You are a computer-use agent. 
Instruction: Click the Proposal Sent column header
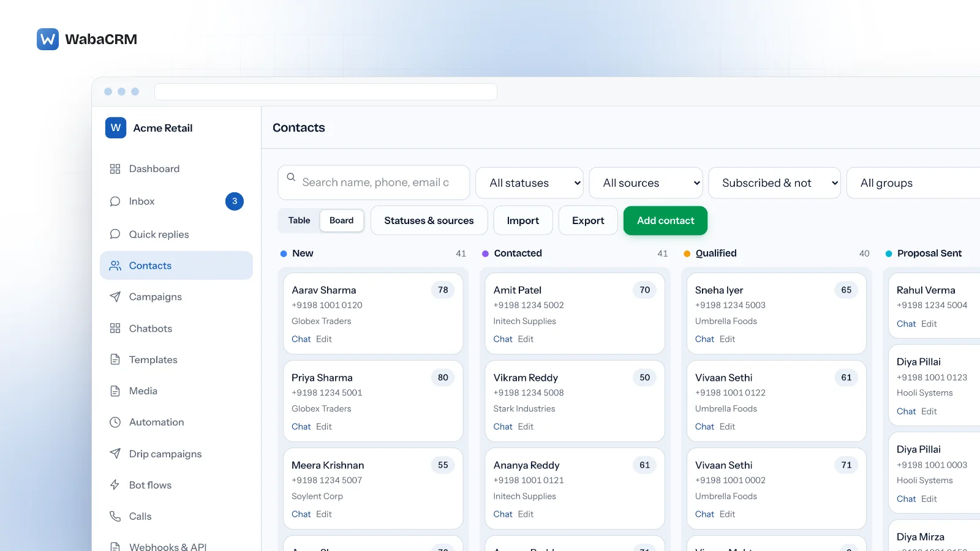pyautogui.click(x=930, y=253)
